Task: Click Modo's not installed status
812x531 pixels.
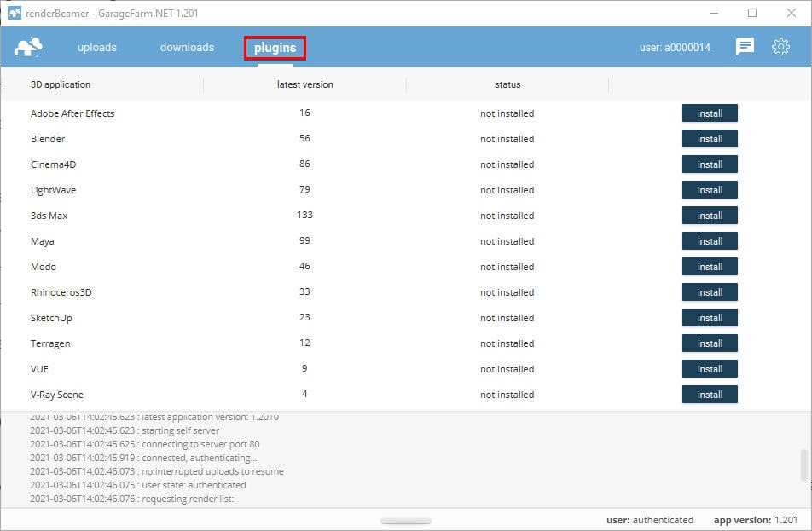Action: (x=507, y=267)
